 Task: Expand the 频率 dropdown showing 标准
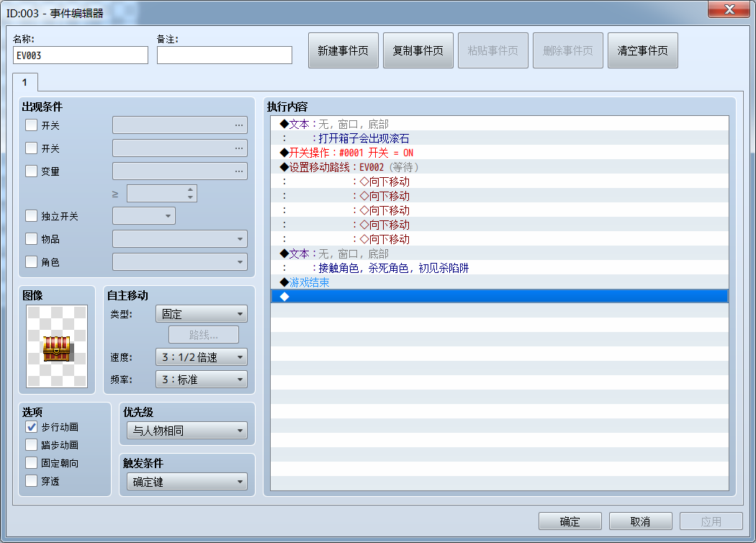202,380
